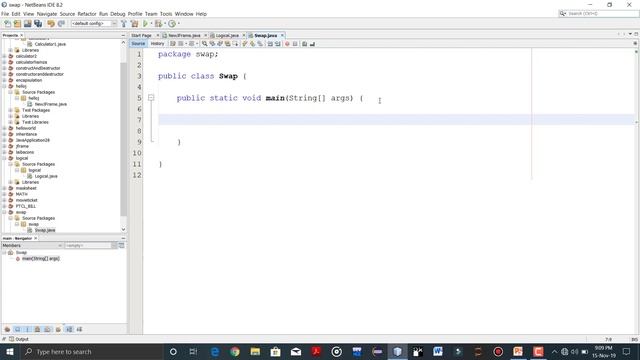
Task: Click the Projects panel vertical scrollbar
Action: point(123,139)
